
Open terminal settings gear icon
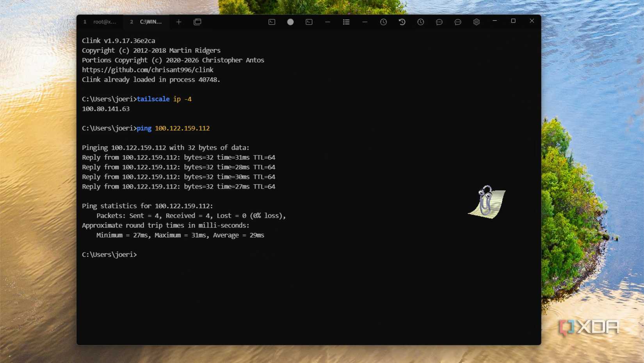[x=477, y=22]
